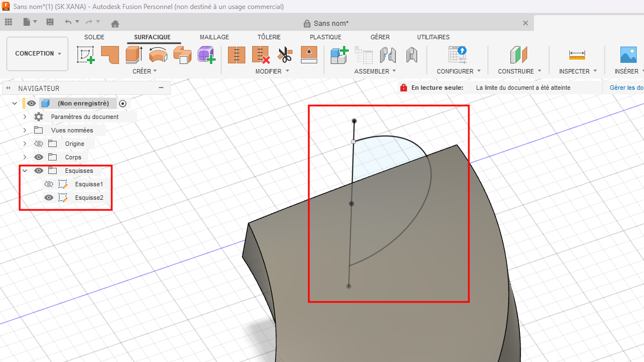Open the File menu icon
The image size is (644, 362).
point(27,22)
